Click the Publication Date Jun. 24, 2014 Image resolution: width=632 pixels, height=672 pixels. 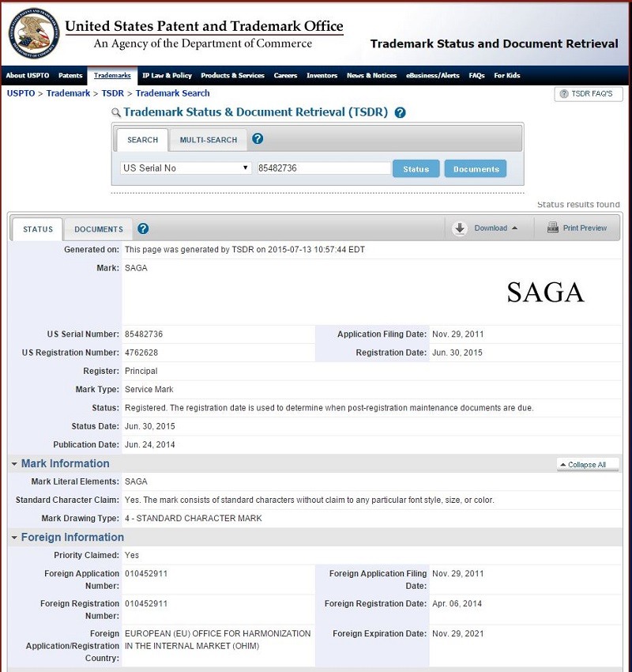(149, 445)
